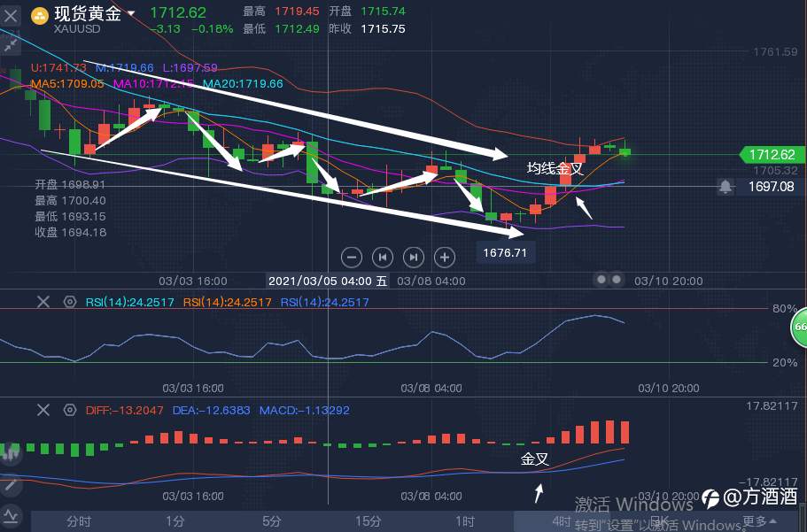The height and width of the screenshot is (532, 807).
Task: Click the MA5:1709.05 indicator label
Action: point(67,84)
